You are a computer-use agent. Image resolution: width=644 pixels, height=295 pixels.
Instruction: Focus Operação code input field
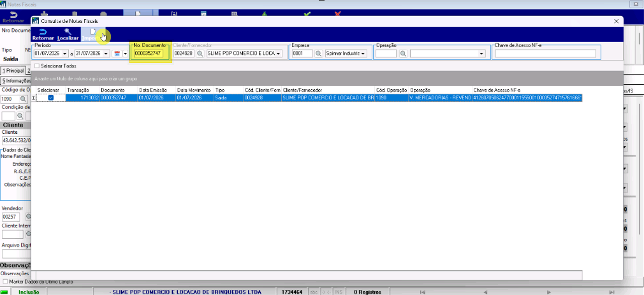coord(386,54)
